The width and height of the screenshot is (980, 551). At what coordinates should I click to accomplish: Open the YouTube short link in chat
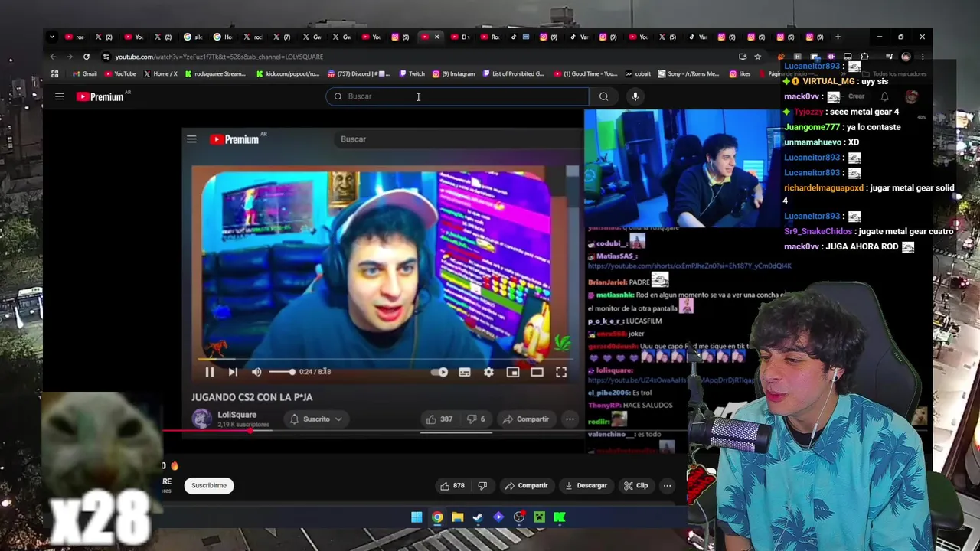coord(689,266)
